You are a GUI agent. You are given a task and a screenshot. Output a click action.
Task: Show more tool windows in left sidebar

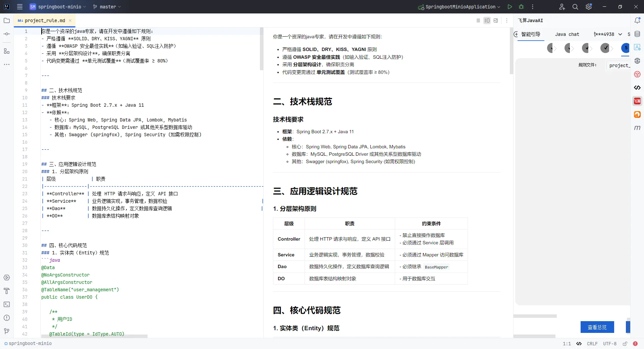click(7, 64)
